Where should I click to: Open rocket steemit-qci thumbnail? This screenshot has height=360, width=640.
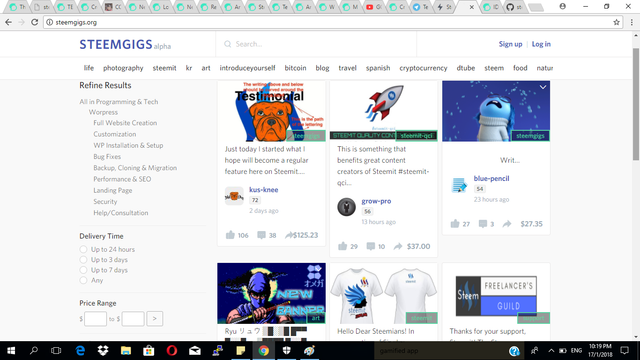coord(384,111)
